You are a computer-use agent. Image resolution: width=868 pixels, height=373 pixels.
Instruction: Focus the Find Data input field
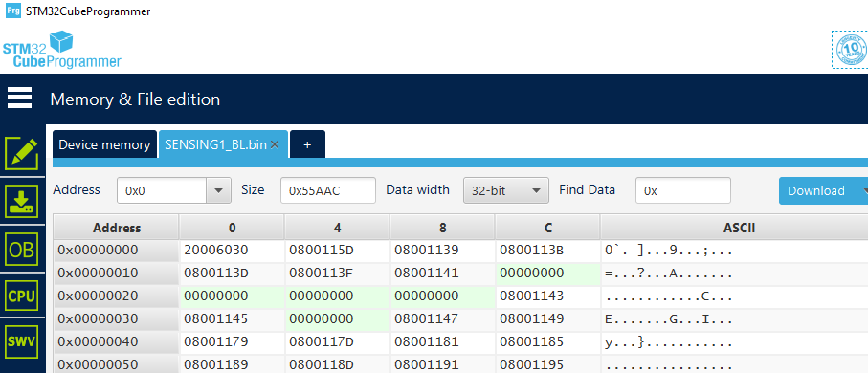(x=683, y=191)
